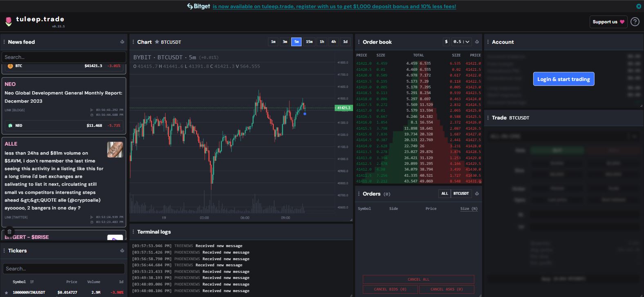644x297 pixels.
Task: Toggle the favorite star next to BTCUSDT chart
Action: click(157, 42)
